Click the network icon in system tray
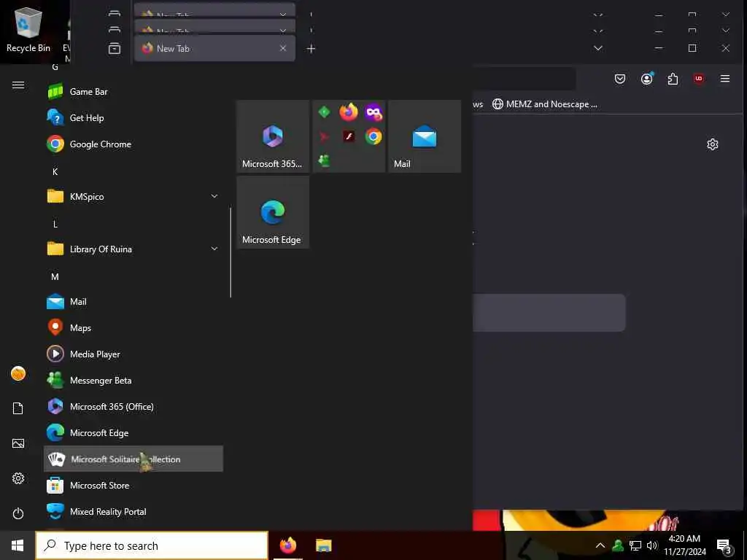747x560 pixels. [x=635, y=545]
